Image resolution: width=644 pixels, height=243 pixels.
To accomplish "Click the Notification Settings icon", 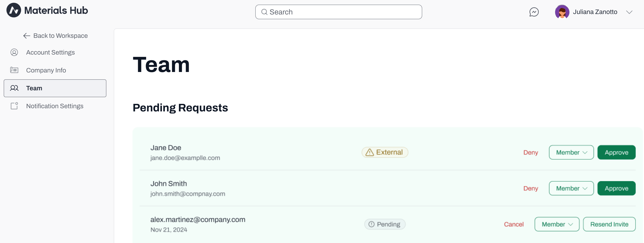I will [x=14, y=106].
